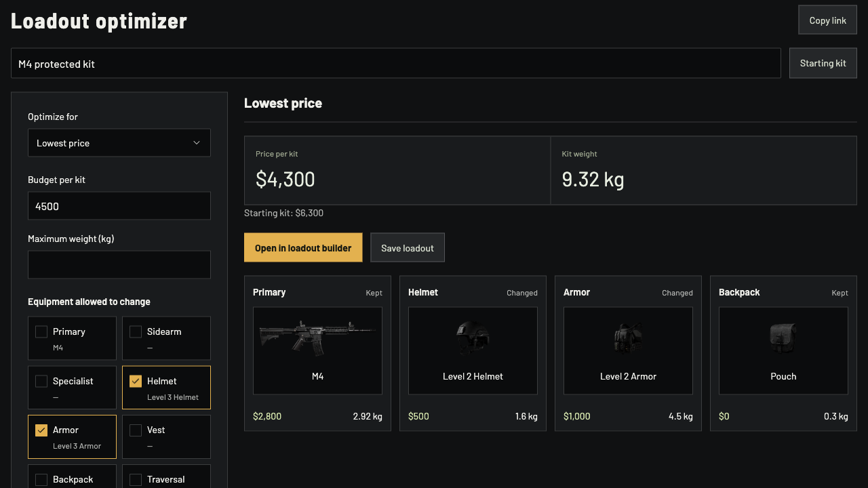Image resolution: width=868 pixels, height=488 pixels.
Task: Tick the Specialist checkbox
Action: point(41,382)
